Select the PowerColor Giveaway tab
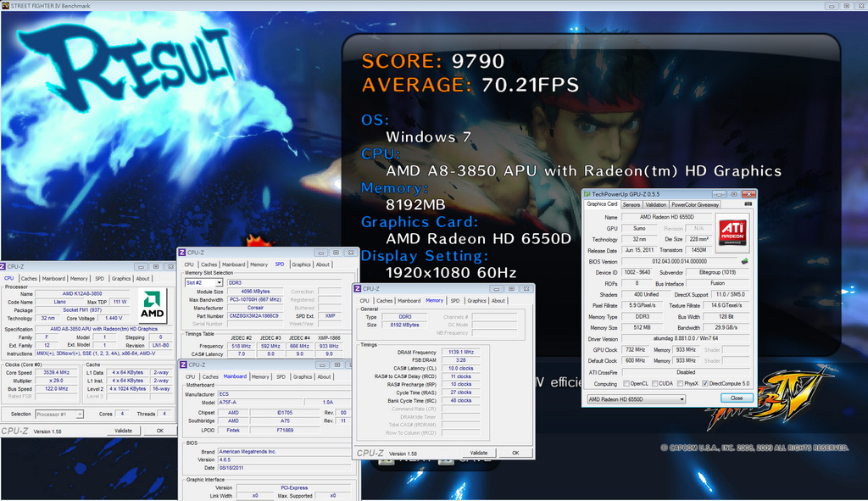The height and width of the screenshot is (501, 868). coord(695,205)
